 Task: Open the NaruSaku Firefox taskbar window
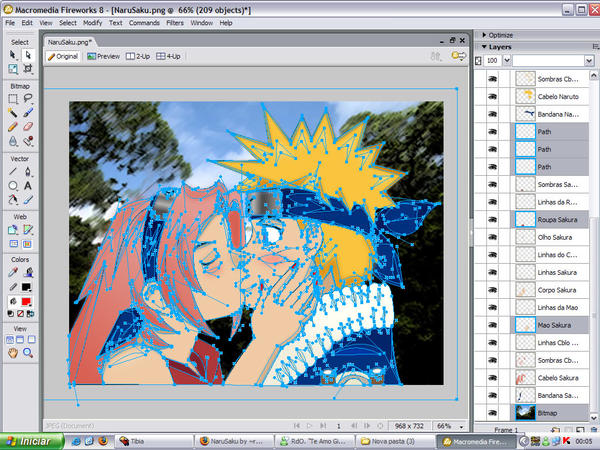pyautogui.click(x=235, y=441)
